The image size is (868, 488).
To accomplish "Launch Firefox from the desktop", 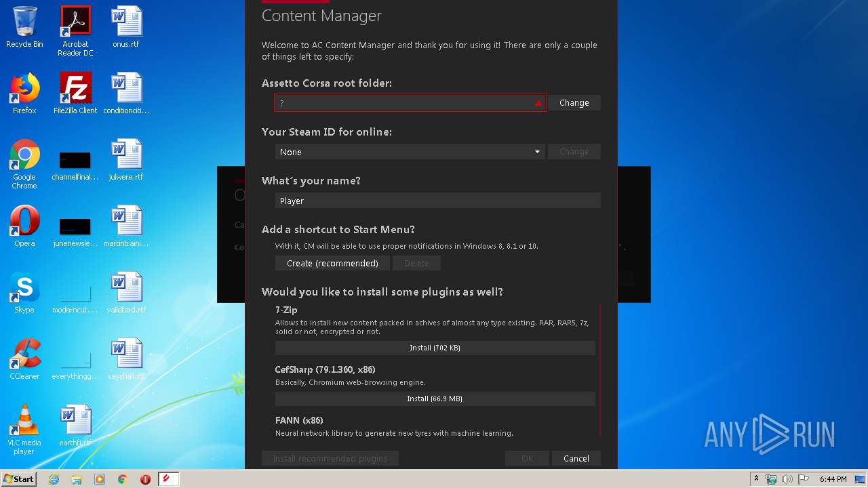I will click(x=24, y=94).
